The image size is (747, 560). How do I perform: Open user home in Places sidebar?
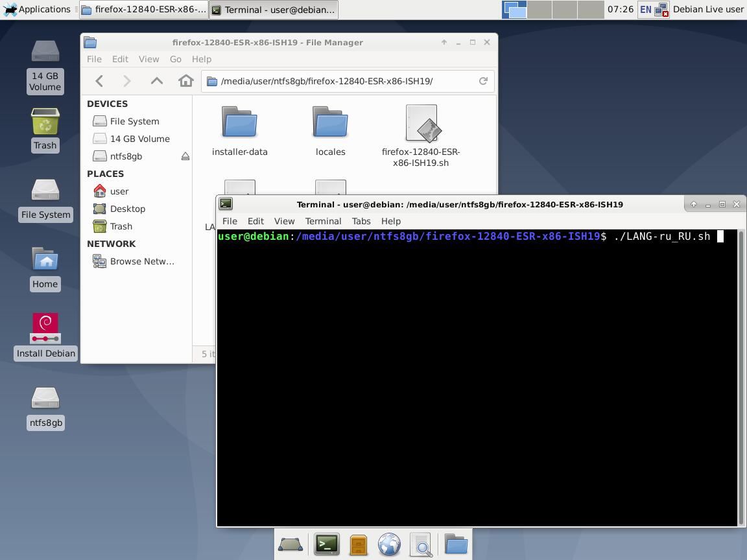pos(136,191)
